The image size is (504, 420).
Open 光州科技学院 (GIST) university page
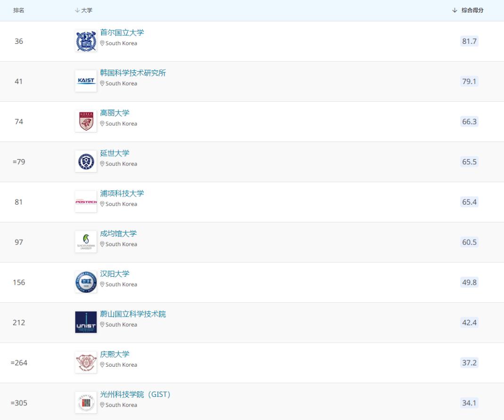tap(135, 394)
